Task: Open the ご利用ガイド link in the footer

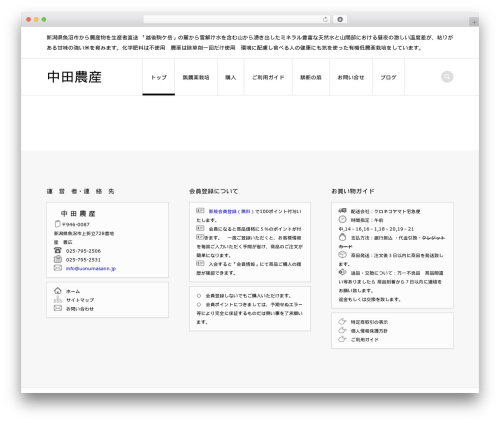Action: (365, 340)
